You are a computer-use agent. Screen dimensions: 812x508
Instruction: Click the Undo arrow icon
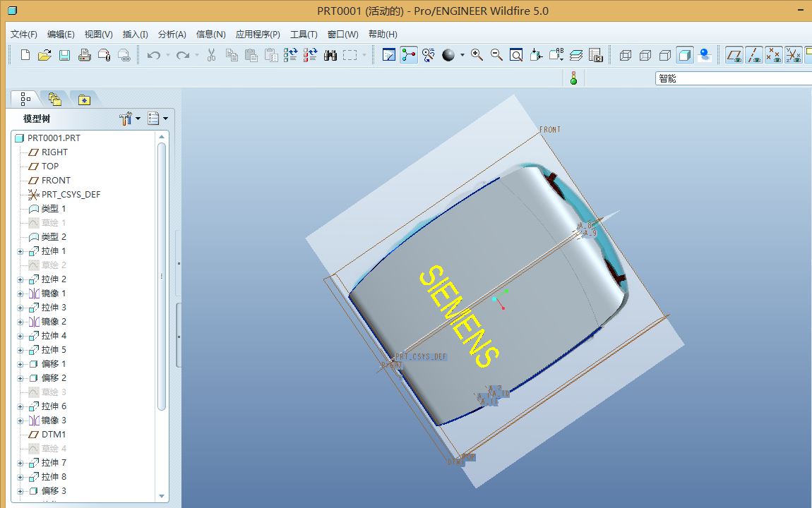(x=154, y=55)
